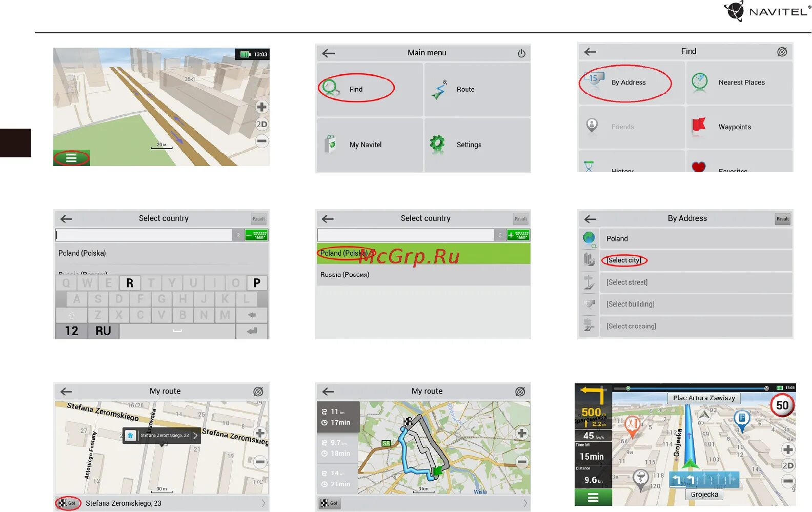Tap the keyboard return arrow key
Screen dimensions: 812x512
[x=252, y=331]
